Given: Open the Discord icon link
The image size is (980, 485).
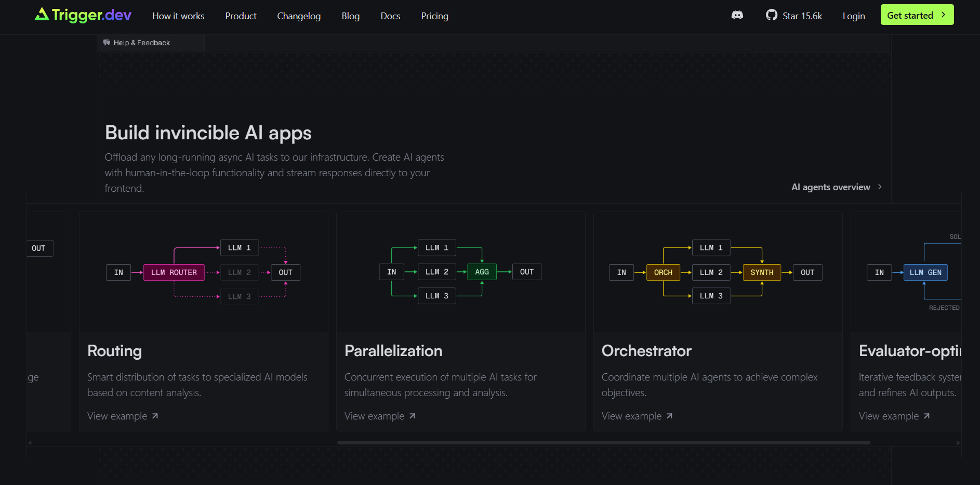Looking at the screenshot, I should [x=737, y=15].
